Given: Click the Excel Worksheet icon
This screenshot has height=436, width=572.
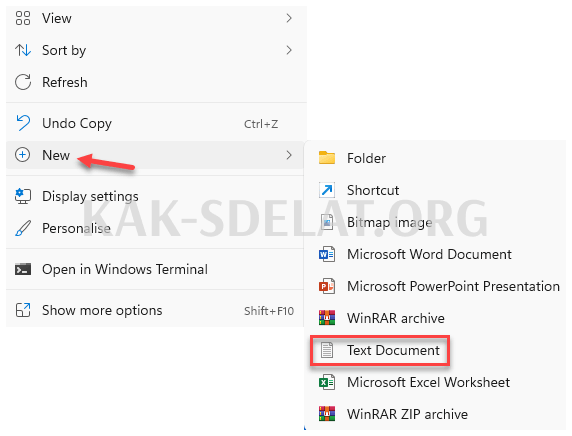Looking at the screenshot, I should tap(326, 382).
